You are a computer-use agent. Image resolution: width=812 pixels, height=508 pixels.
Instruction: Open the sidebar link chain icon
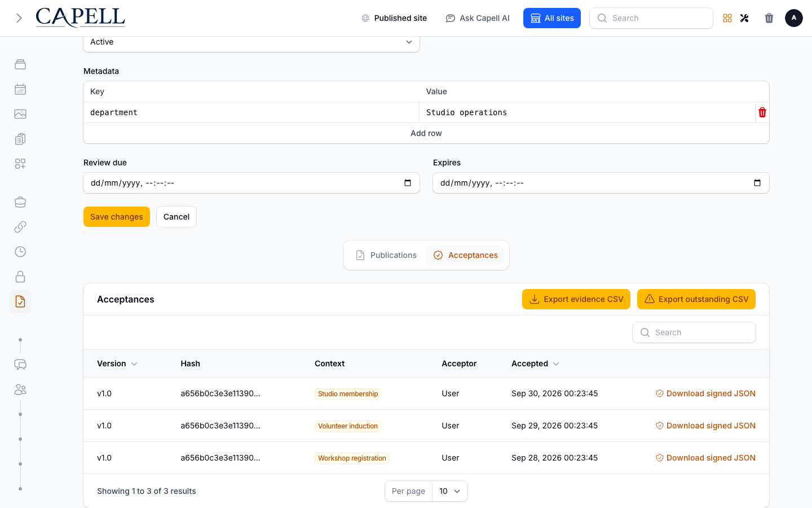click(x=20, y=227)
